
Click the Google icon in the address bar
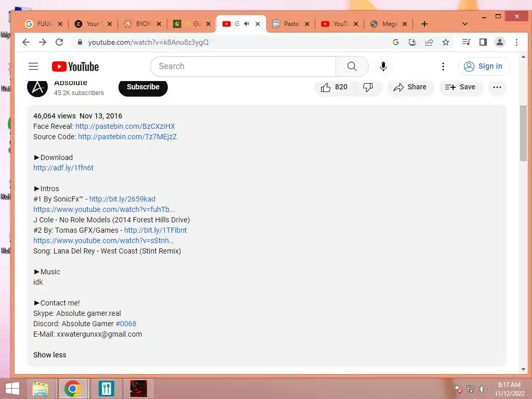click(x=395, y=42)
